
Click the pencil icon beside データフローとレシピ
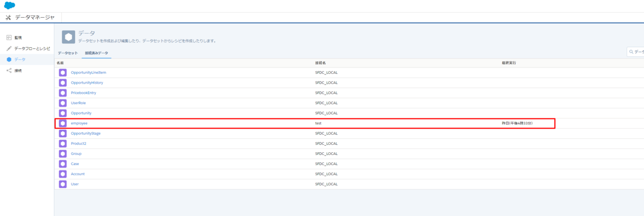click(x=9, y=48)
